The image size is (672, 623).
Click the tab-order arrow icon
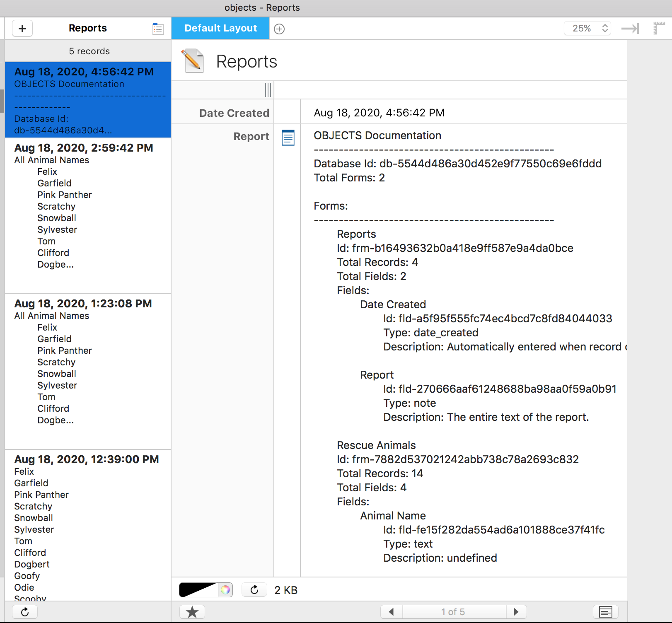pyautogui.click(x=630, y=29)
